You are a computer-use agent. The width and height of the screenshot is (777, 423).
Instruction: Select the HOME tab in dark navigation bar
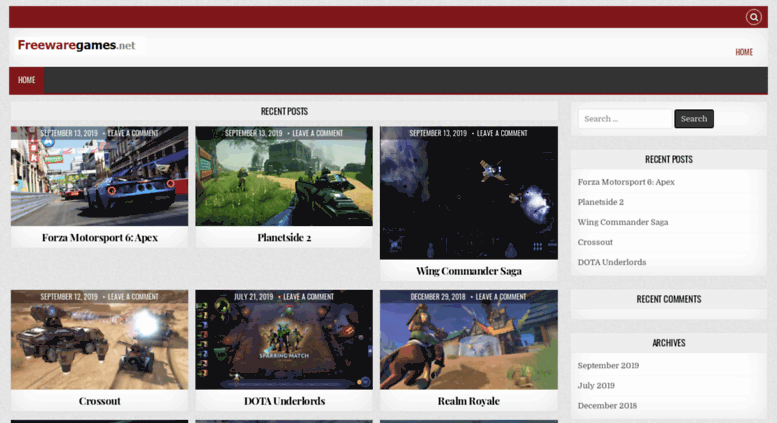click(x=27, y=80)
